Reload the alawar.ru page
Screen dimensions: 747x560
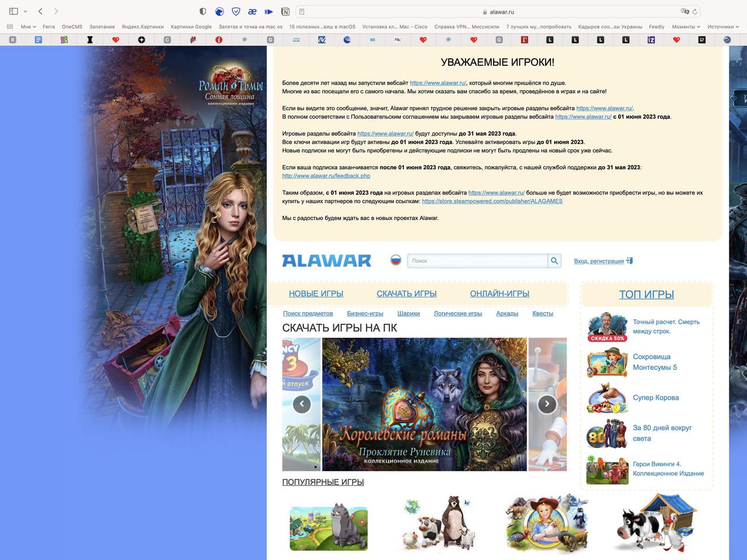click(694, 11)
